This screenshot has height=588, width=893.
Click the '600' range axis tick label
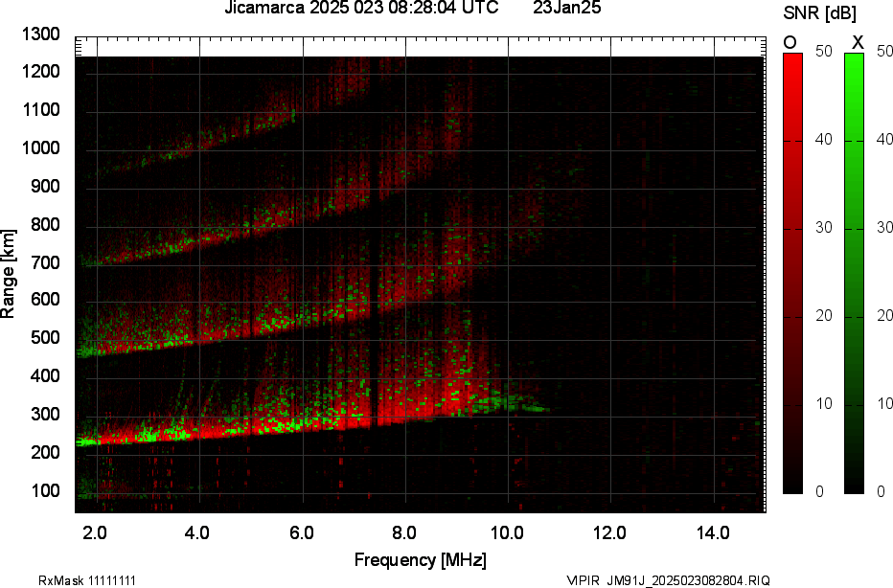point(45,300)
